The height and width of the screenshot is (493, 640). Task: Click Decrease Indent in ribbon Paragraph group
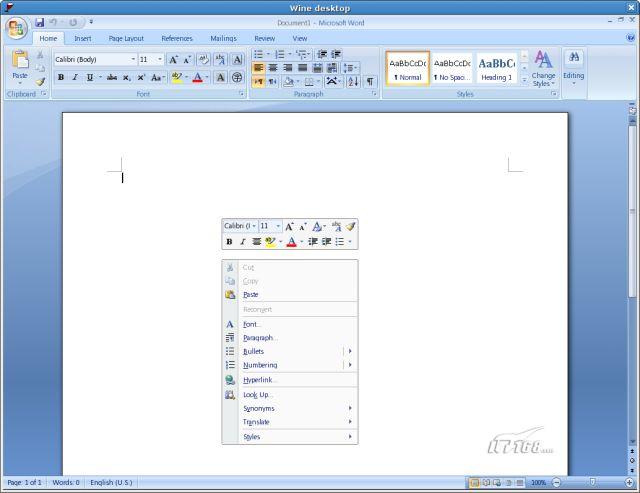click(322, 54)
